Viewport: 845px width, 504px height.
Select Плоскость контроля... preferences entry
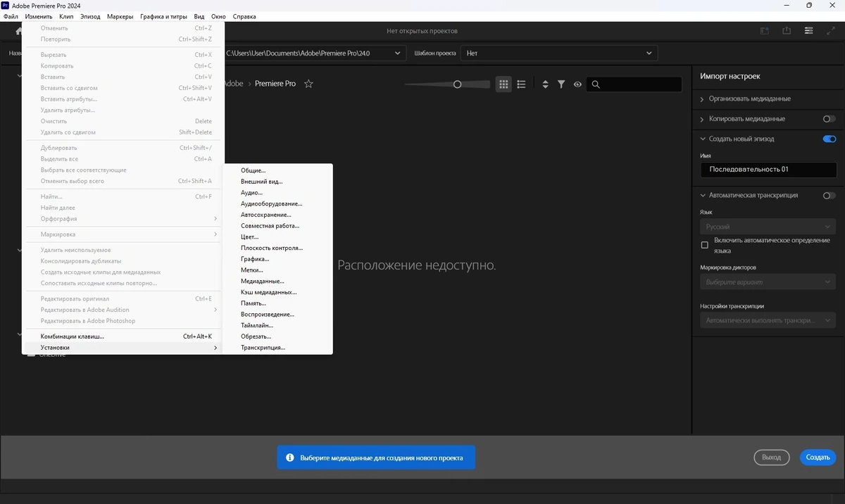tap(277, 248)
